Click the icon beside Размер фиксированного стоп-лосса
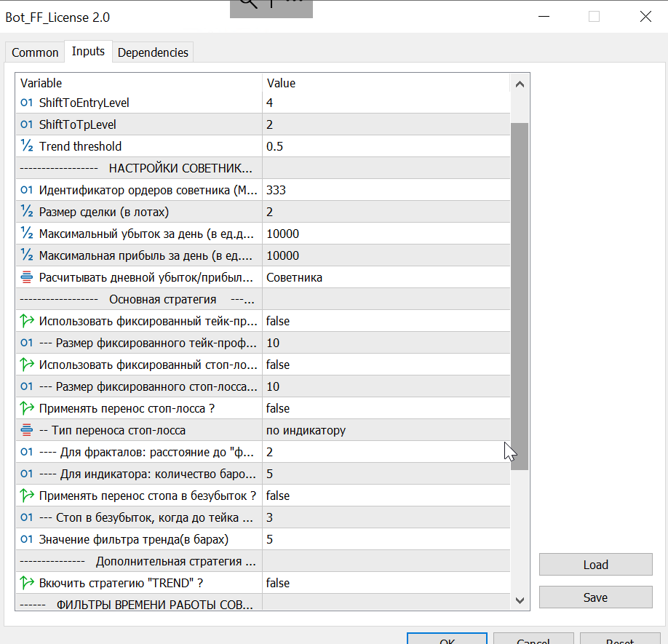This screenshot has height=644, width=668. 26,386
